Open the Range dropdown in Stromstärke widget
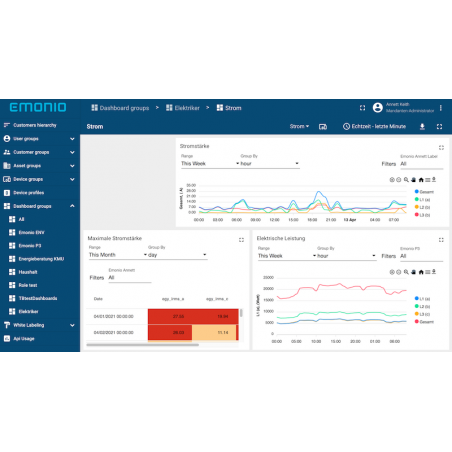The height and width of the screenshot is (452, 452). coord(210,164)
